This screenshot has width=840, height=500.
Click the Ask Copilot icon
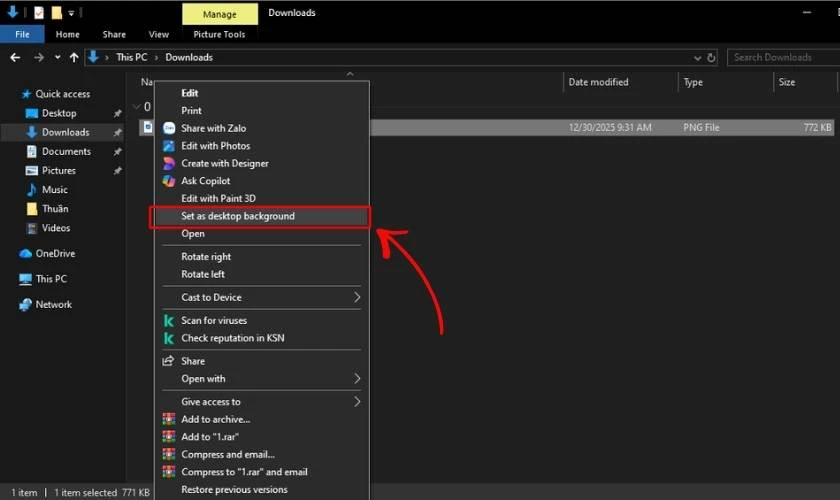coord(169,181)
